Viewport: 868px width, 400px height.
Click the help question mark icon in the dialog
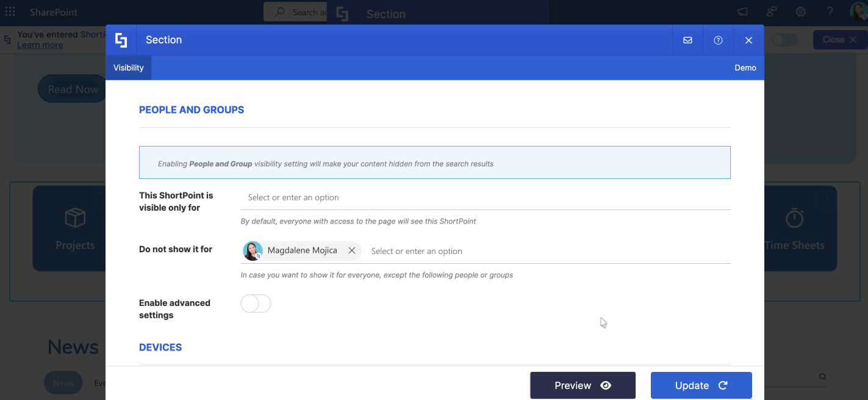pos(718,39)
